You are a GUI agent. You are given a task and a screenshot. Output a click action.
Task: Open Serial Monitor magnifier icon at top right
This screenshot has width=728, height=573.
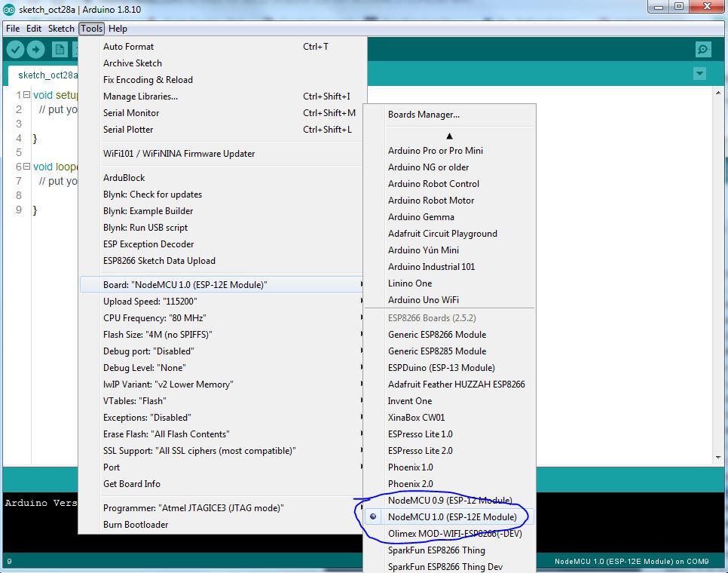point(703,49)
